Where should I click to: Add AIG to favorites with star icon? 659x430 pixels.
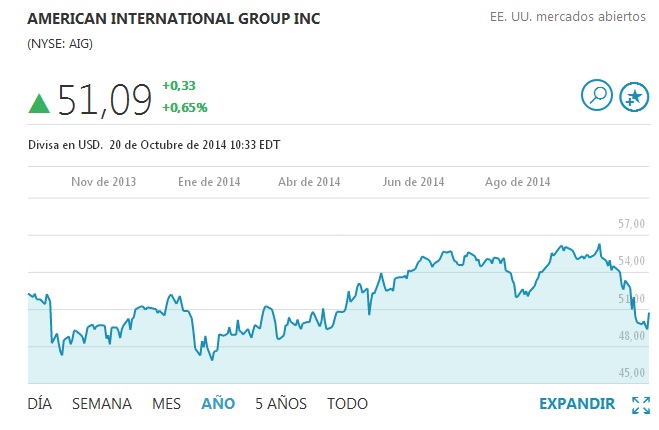coord(634,96)
